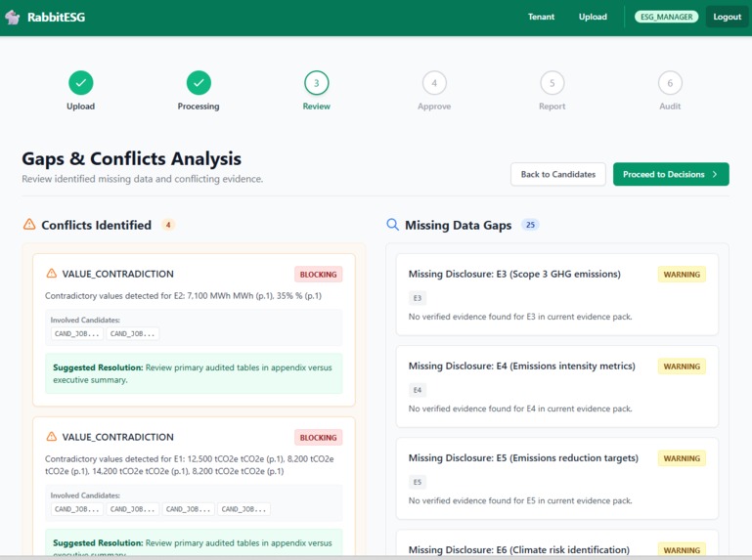Click the Review step label
752x560 pixels.
click(x=317, y=107)
